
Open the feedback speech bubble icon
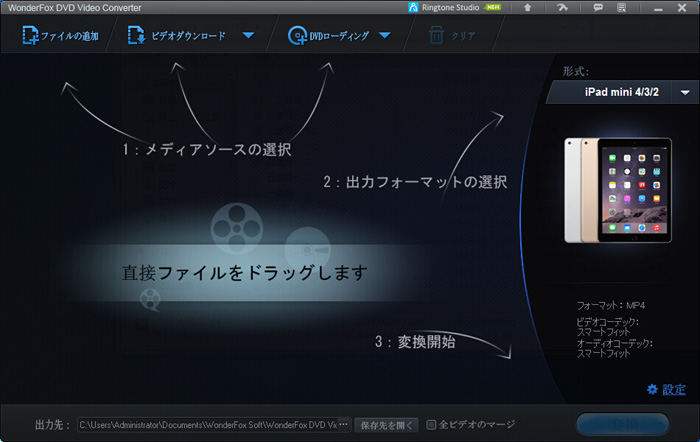(x=598, y=8)
